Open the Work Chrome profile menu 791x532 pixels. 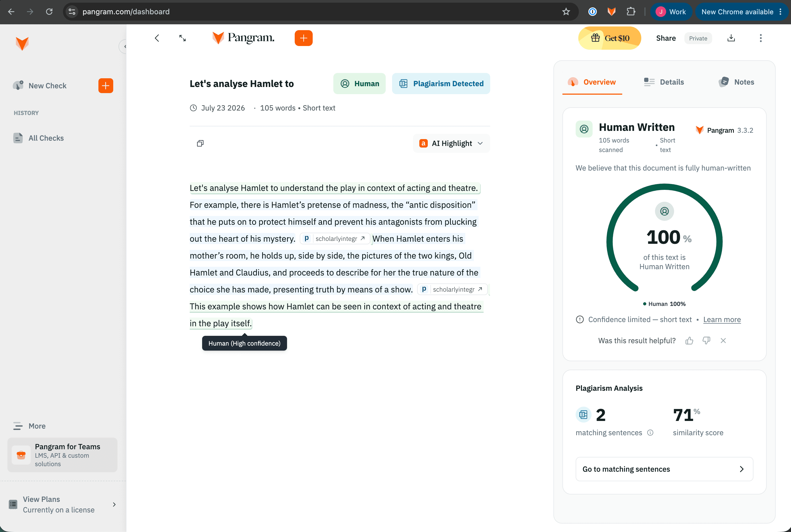coord(671,12)
